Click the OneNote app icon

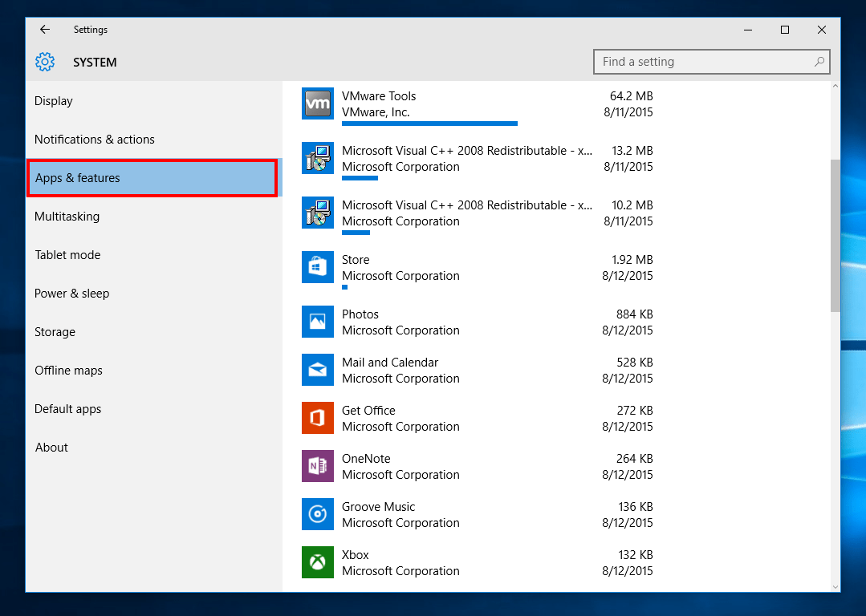pos(317,466)
